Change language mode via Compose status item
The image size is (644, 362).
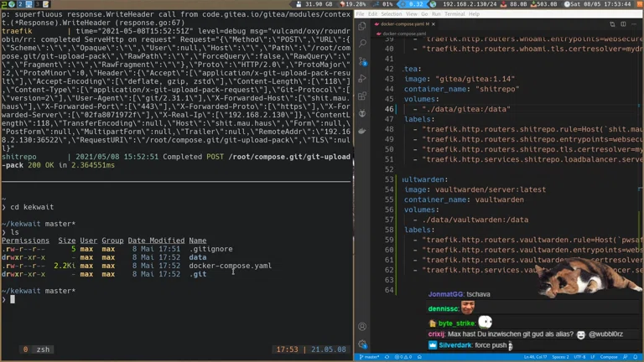coord(609,357)
